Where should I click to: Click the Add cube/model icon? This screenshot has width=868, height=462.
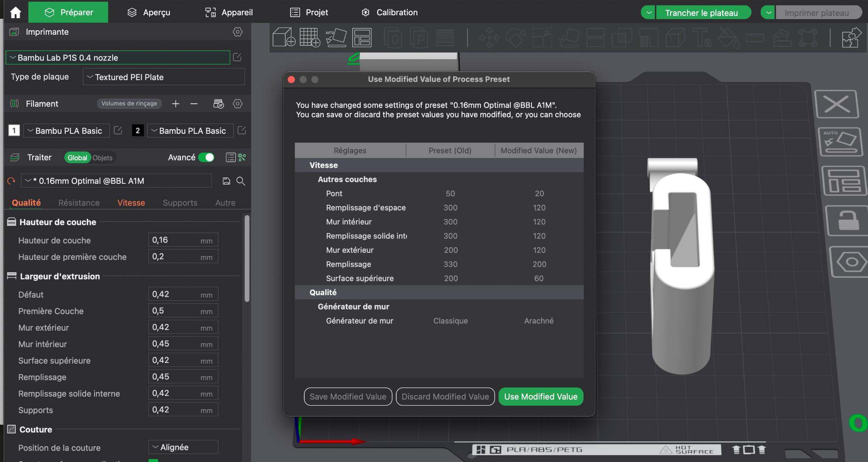[284, 37]
